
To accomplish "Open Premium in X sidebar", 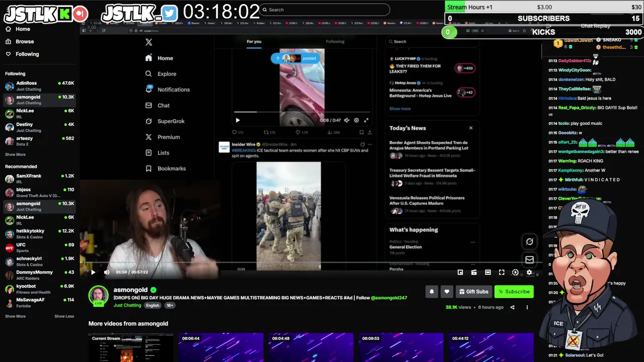I will 163,137.
